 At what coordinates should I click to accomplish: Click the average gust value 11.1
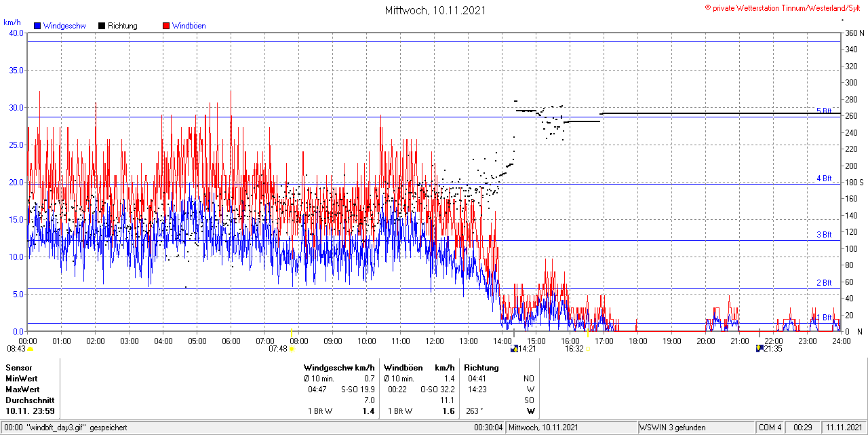448,400
